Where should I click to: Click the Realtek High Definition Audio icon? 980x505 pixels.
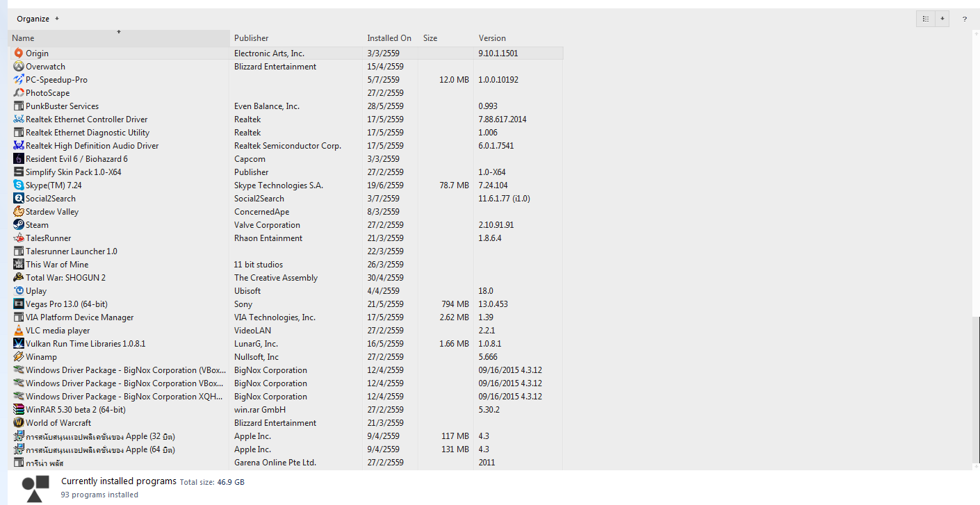point(19,146)
